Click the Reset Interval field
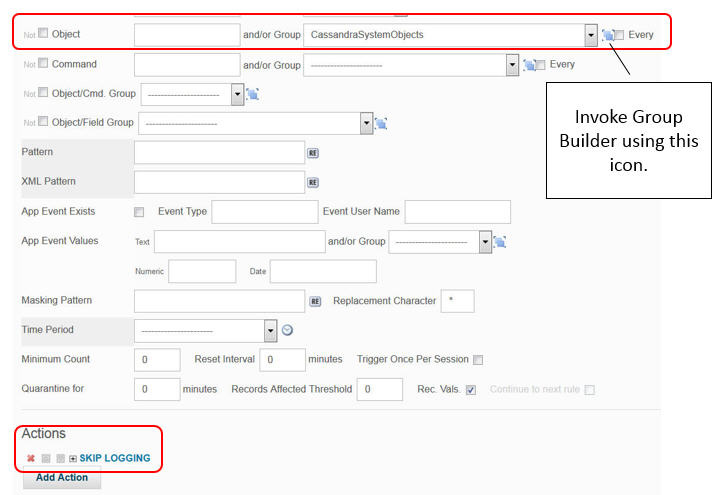The width and height of the screenshot is (725, 495). (283, 360)
